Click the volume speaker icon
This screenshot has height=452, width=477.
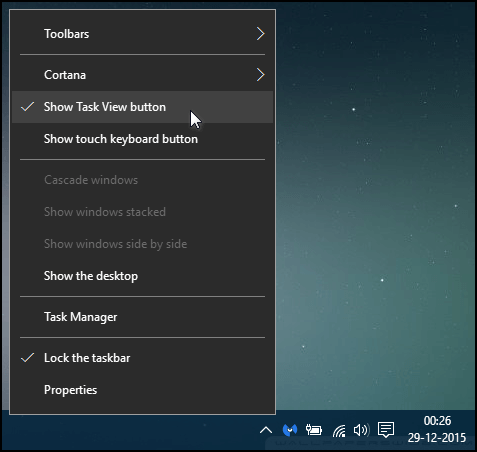click(x=361, y=430)
